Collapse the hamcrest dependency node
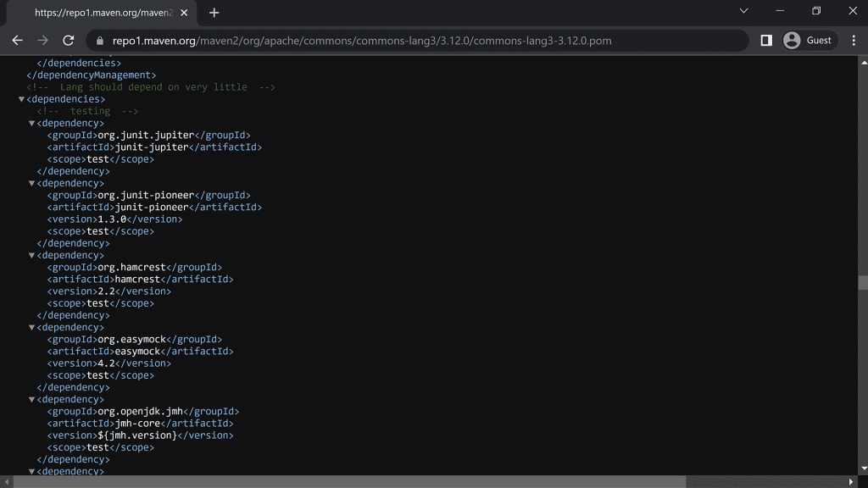Viewport: 868px width, 488px height. pyautogui.click(x=31, y=255)
